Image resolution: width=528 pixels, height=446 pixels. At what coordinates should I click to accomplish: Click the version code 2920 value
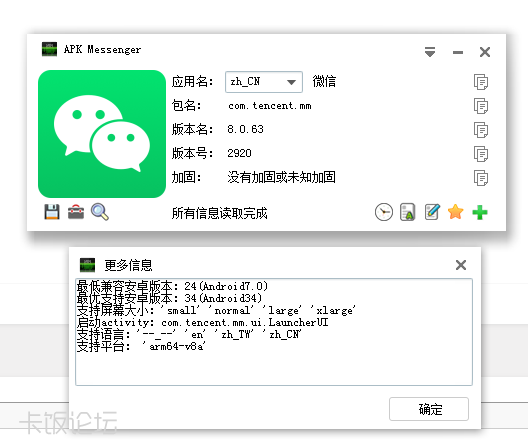pos(239,153)
